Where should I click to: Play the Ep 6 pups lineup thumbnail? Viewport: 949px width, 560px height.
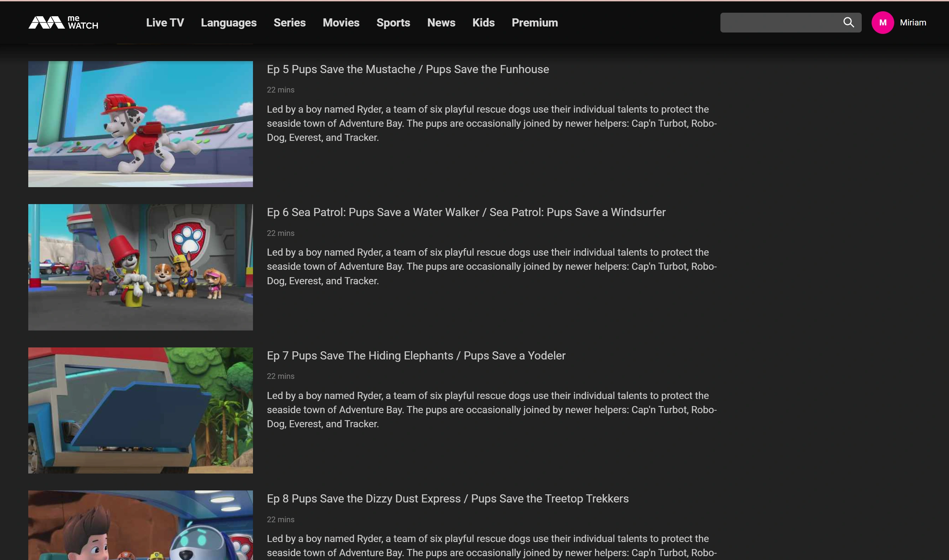(x=140, y=267)
